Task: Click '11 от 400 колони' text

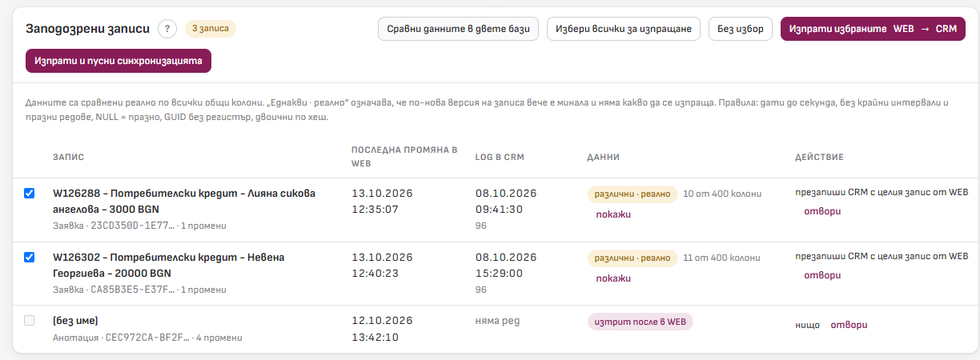Action: pos(722,258)
